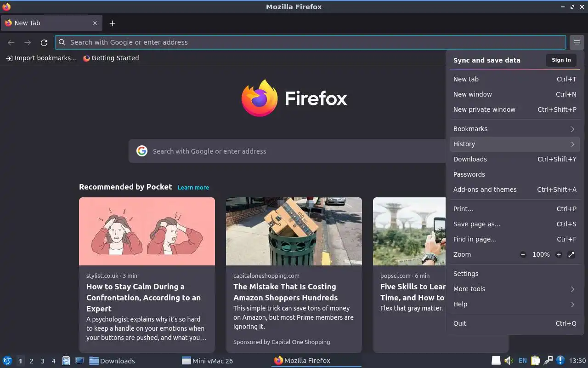Select Save page as…
This screenshot has height=368, width=588.
point(514,224)
